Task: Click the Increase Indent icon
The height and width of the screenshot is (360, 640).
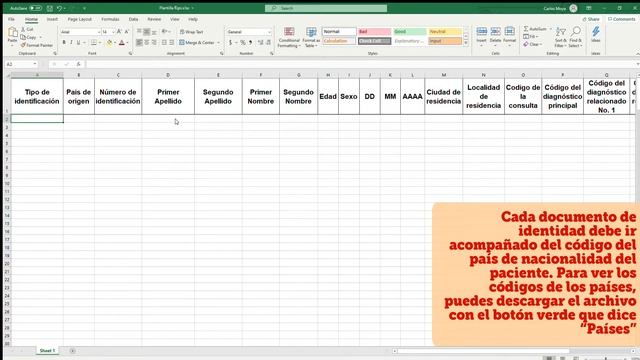Action: [x=171, y=42]
